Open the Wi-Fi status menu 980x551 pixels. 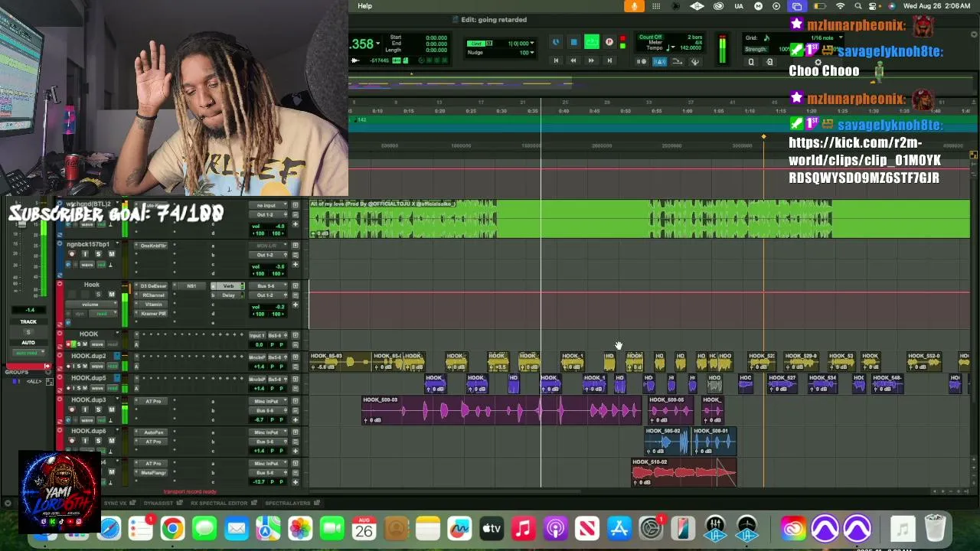[x=840, y=6]
